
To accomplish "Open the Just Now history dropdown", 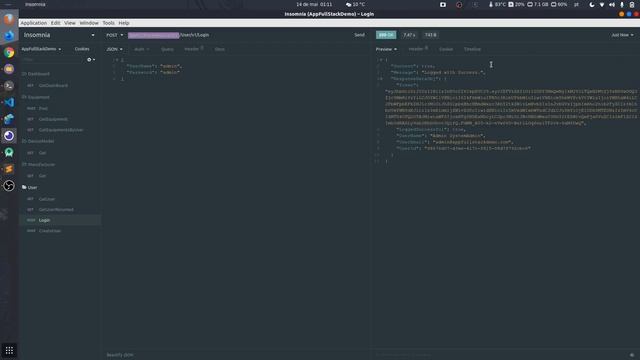I will [622, 35].
